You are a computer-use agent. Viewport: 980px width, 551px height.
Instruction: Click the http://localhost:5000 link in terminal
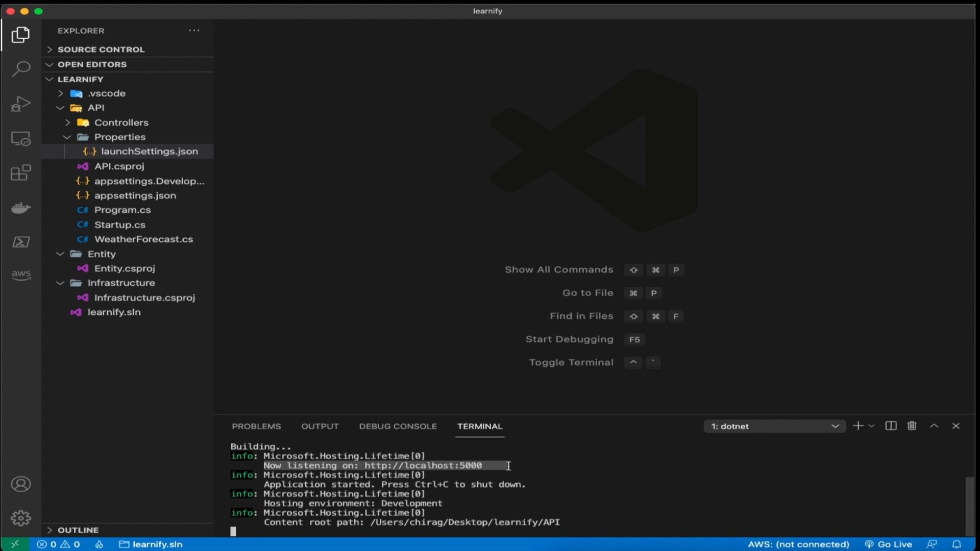(x=423, y=465)
